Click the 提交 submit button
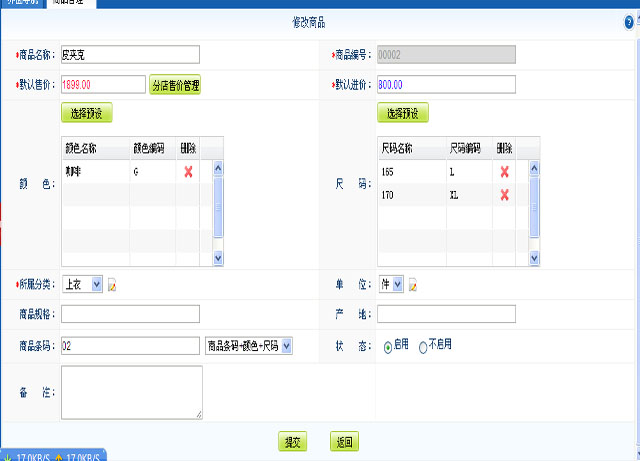 [292, 441]
